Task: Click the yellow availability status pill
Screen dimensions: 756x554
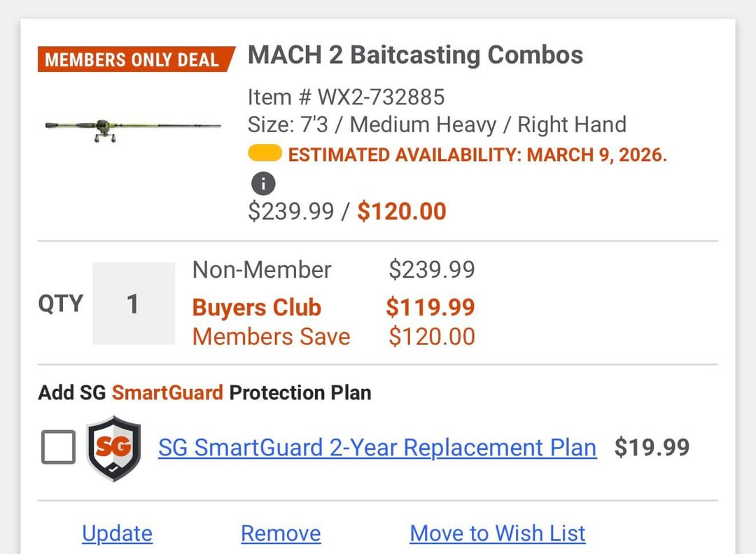Action: 265,153
